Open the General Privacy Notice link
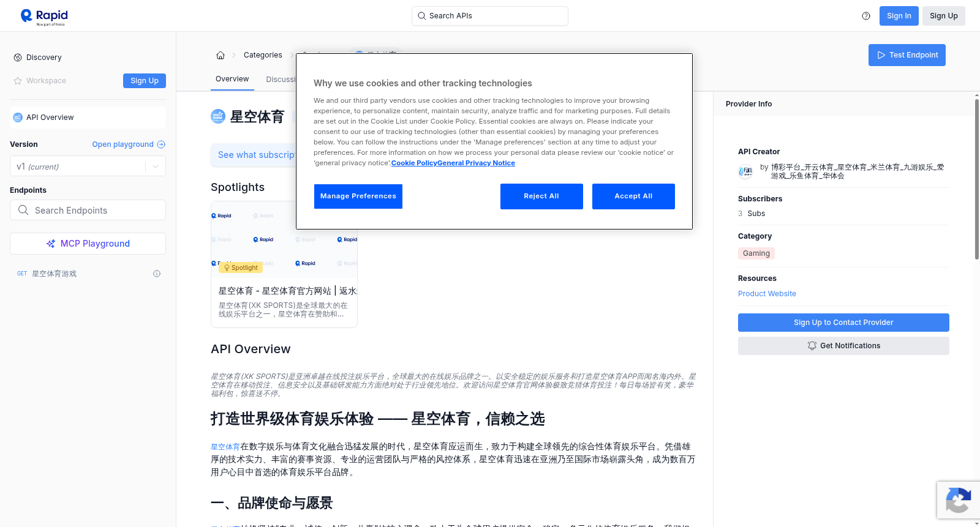Viewport: 980px width, 527px height. (x=476, y=163)
